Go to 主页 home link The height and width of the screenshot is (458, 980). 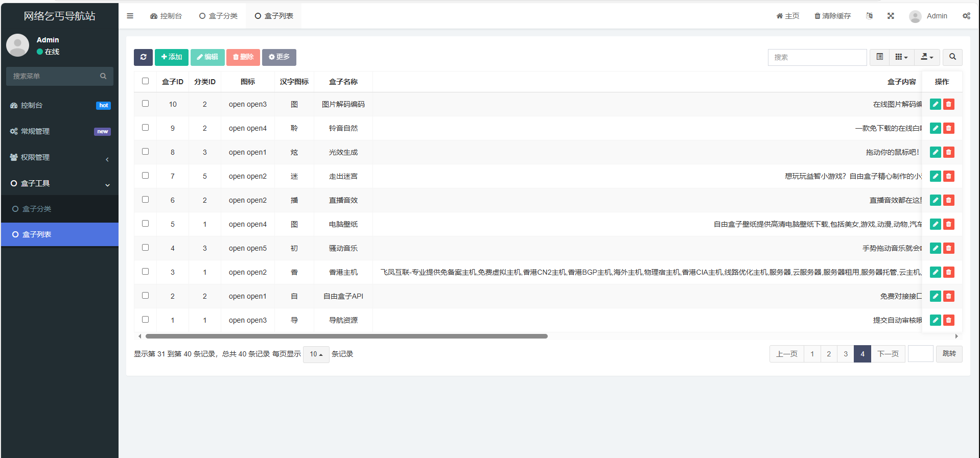pyautogui.click(x=788, y=16)
